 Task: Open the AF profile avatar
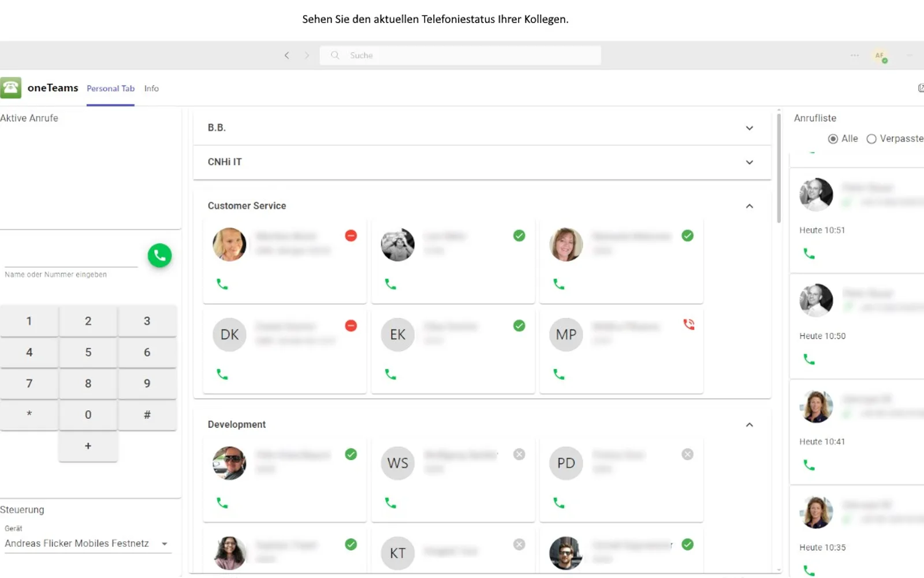pyautogui.click(x=880, y=56)
